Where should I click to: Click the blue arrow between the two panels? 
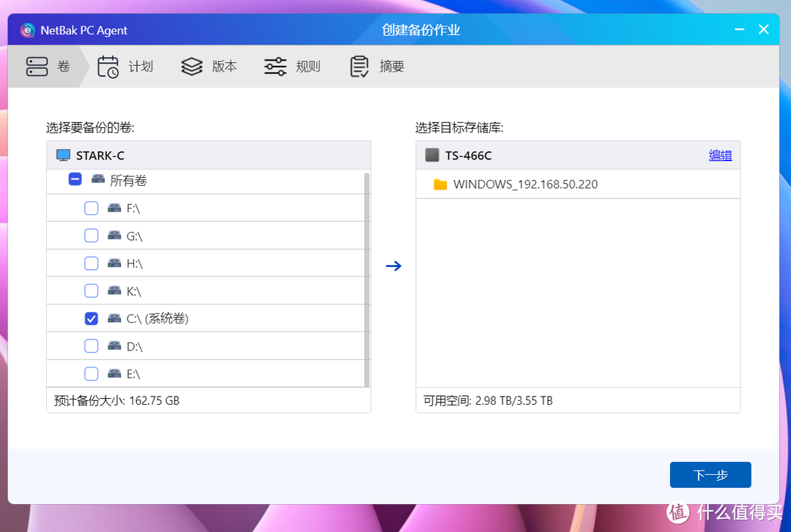coord(393,266)
